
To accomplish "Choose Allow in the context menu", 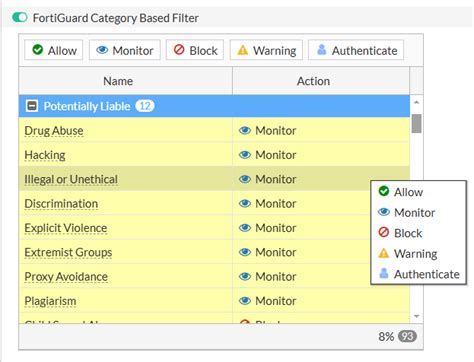I will coord(418,192).
